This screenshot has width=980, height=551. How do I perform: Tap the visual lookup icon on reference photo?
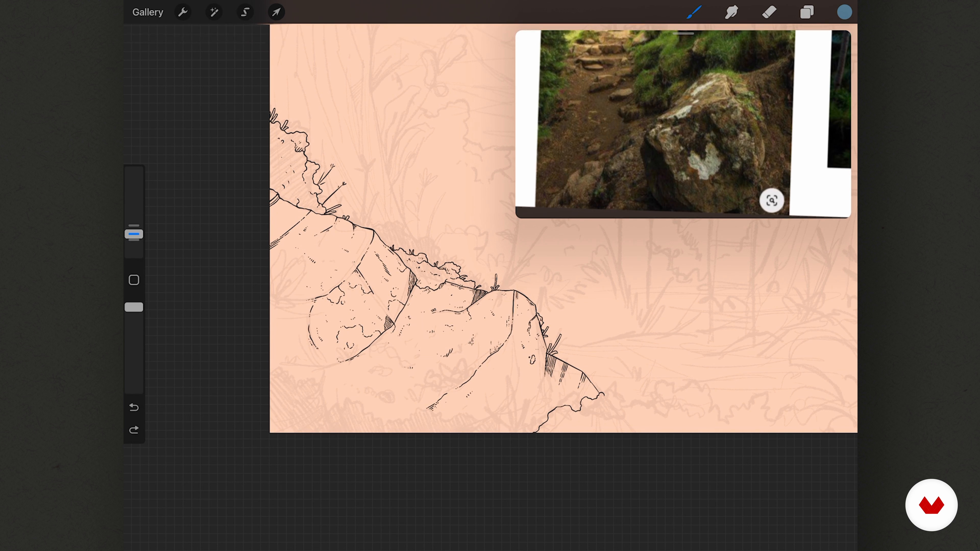[771, 201]
